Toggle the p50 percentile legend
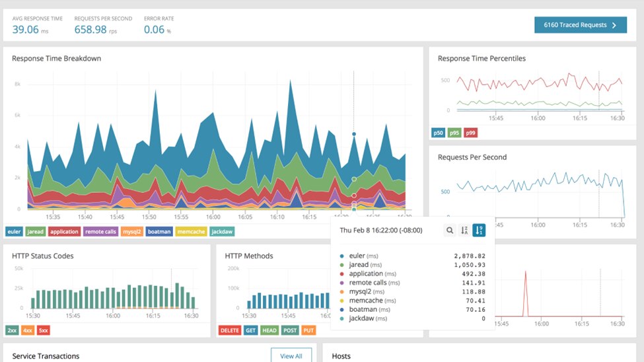The image size is (644, 362). [x=439, y=133]
